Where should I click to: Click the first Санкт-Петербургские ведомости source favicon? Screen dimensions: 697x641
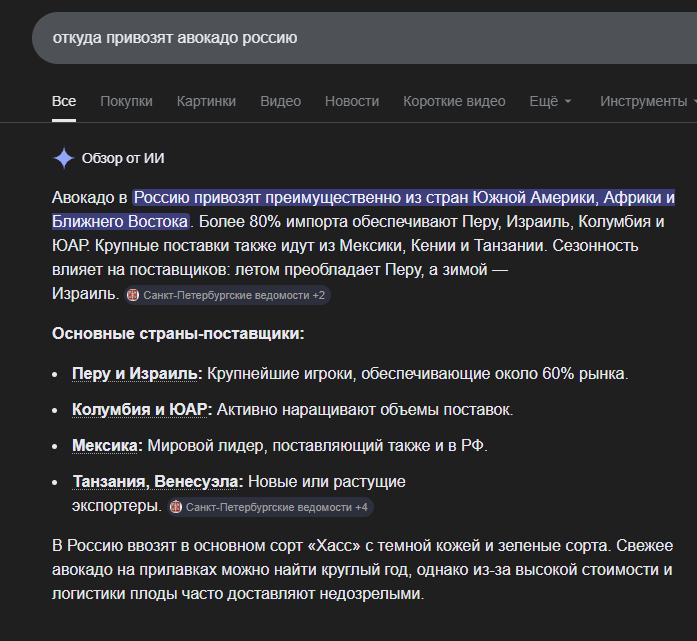tap(133, 296)
